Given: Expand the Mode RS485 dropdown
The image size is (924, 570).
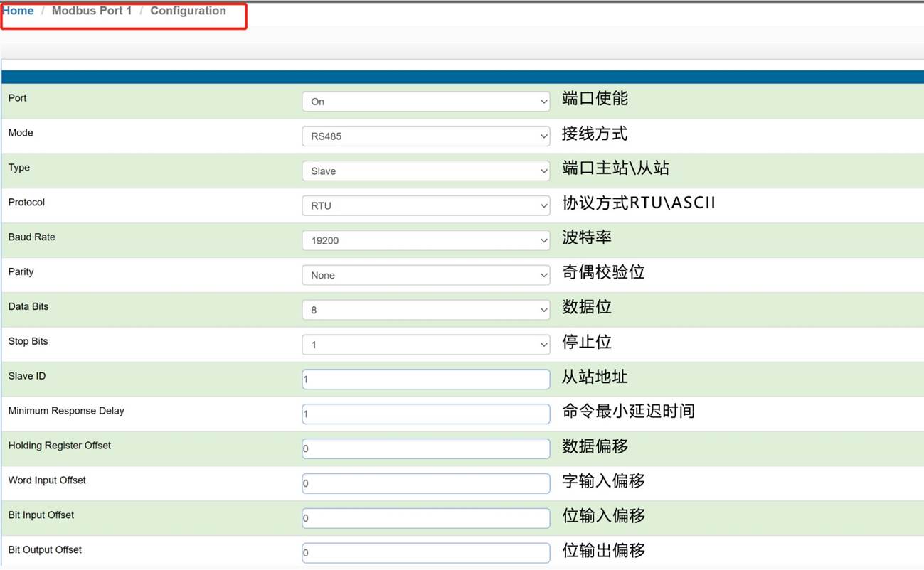Looking at the screenshot, I should tap(425, 136).
